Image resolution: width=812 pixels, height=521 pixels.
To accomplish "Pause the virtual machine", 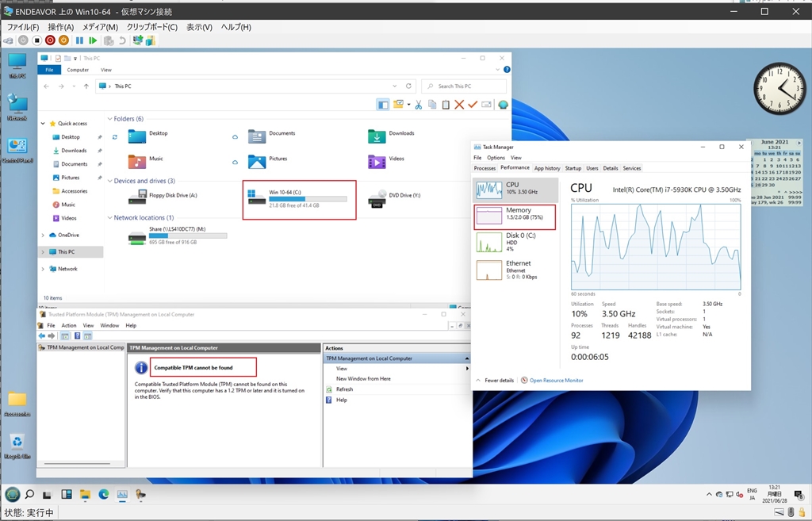I will tap(79, 40).
